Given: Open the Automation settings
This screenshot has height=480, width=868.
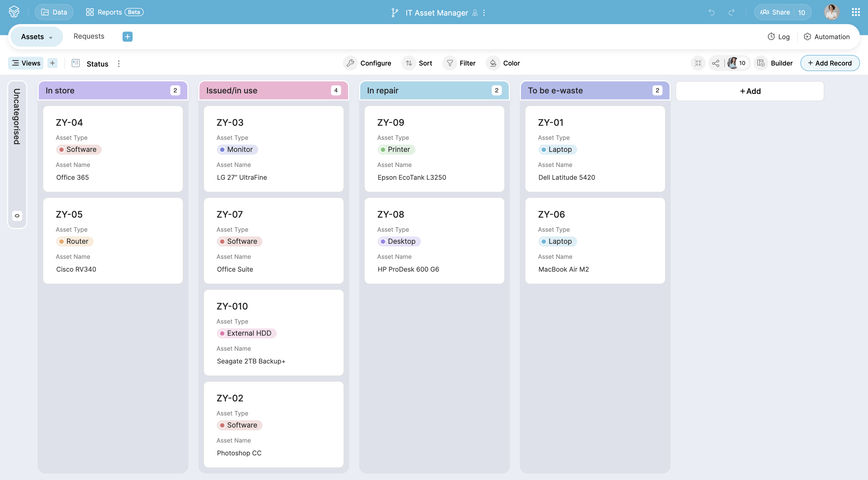Looking at the screenshot, I should [827, 37].
